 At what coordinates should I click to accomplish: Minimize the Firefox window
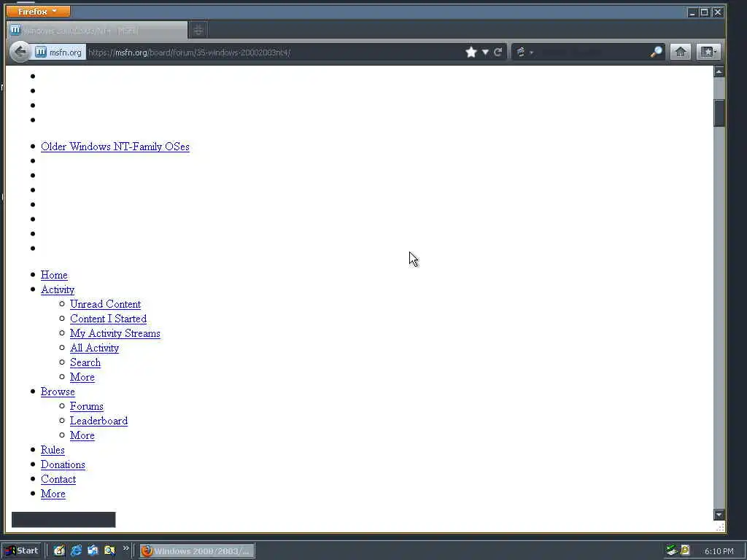[692, 12]
